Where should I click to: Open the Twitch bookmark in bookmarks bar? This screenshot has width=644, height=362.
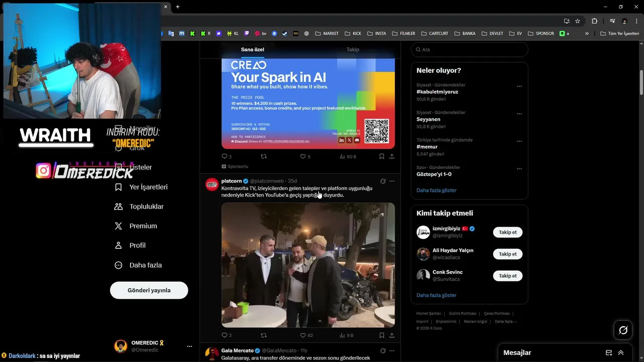pyautogui.click(x=247, y=34)
